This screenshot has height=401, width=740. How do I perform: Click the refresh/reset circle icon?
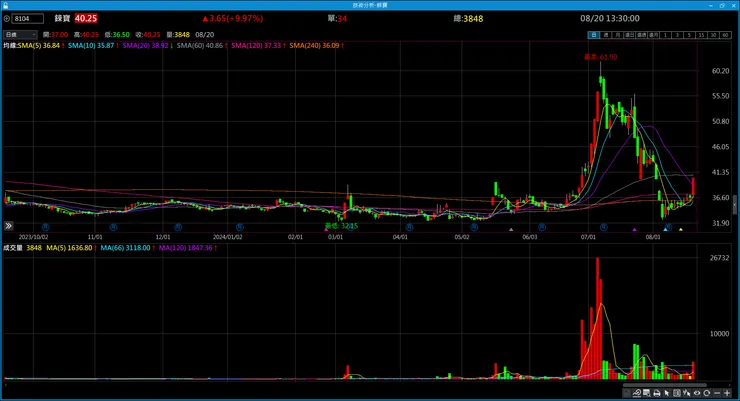[x=706, y=393]
